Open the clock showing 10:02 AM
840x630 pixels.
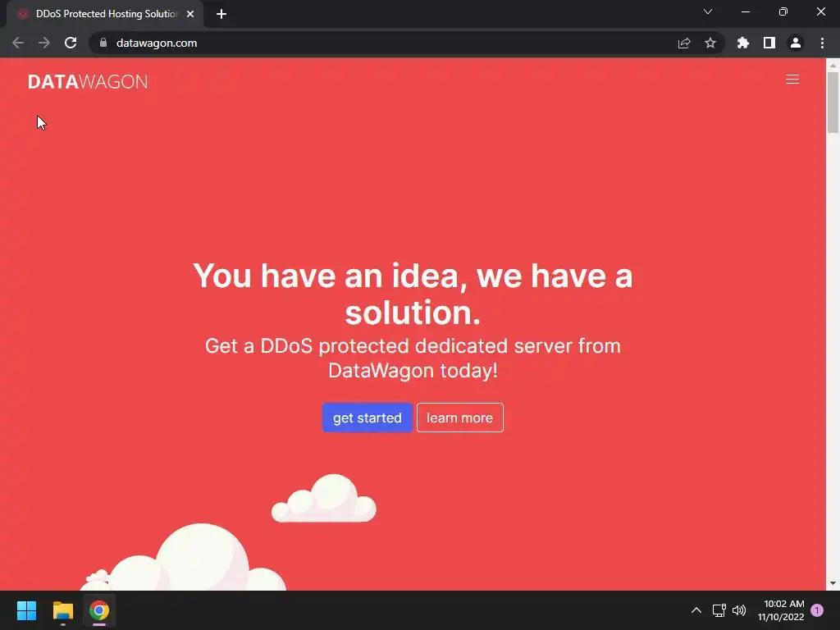click(x=781, y=610)
